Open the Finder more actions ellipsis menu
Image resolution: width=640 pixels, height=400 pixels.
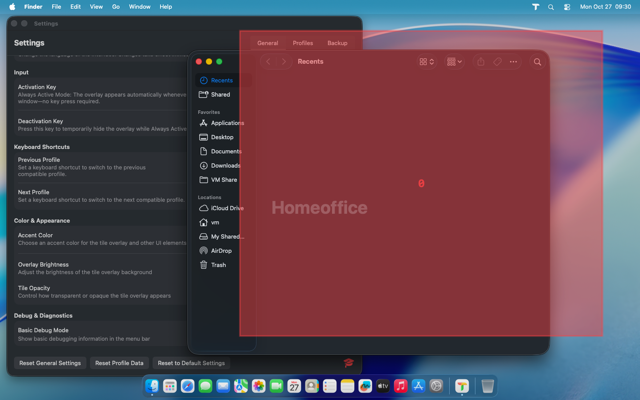(513, 62)
